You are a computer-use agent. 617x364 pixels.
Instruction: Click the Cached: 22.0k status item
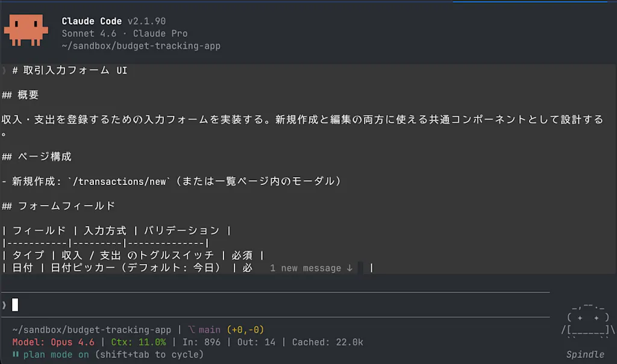327,342
